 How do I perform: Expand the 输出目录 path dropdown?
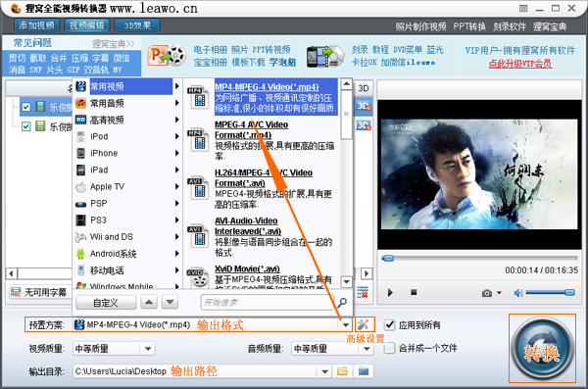324,371
